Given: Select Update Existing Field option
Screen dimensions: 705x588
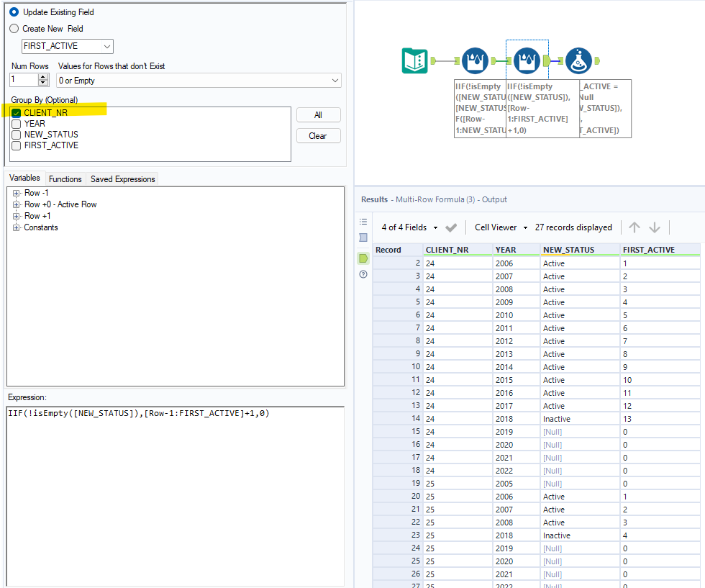Looking at the screenshot, I should pos(14,12).
